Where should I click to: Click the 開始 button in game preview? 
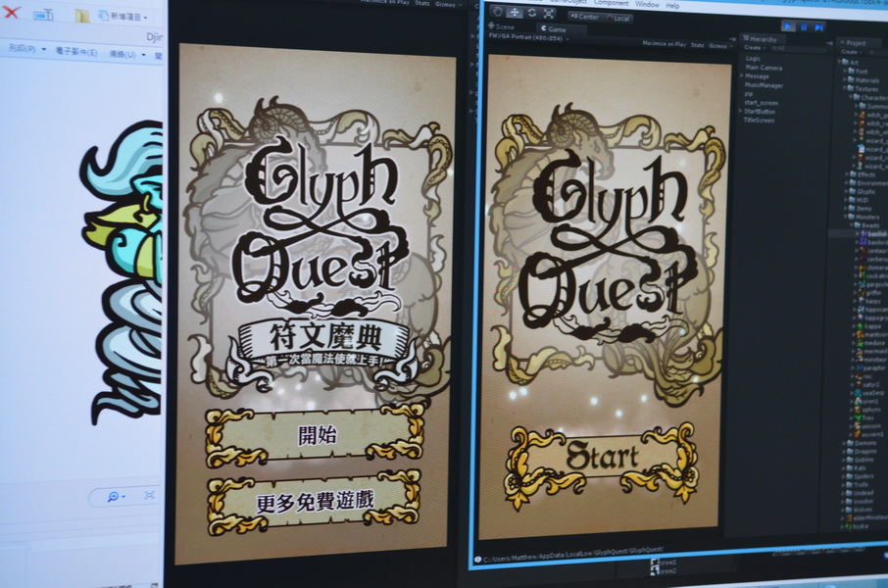click(317, 435)
